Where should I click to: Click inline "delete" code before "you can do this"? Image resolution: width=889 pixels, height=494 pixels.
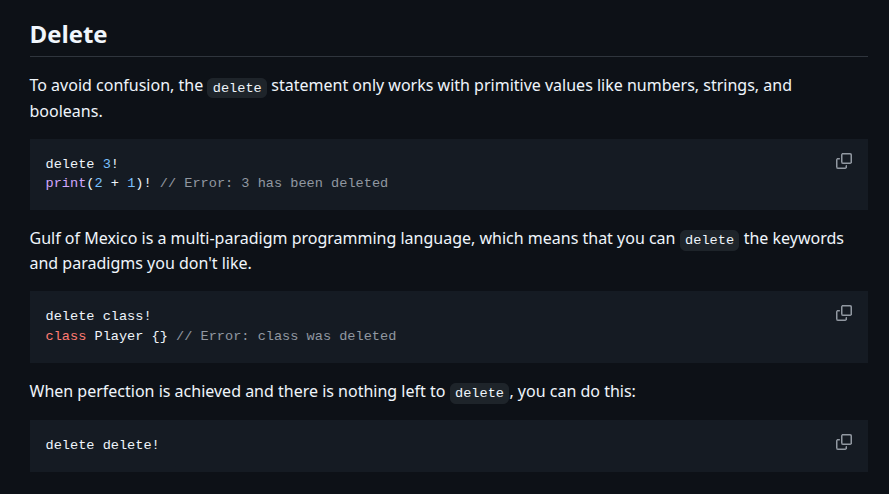(479, 393)
